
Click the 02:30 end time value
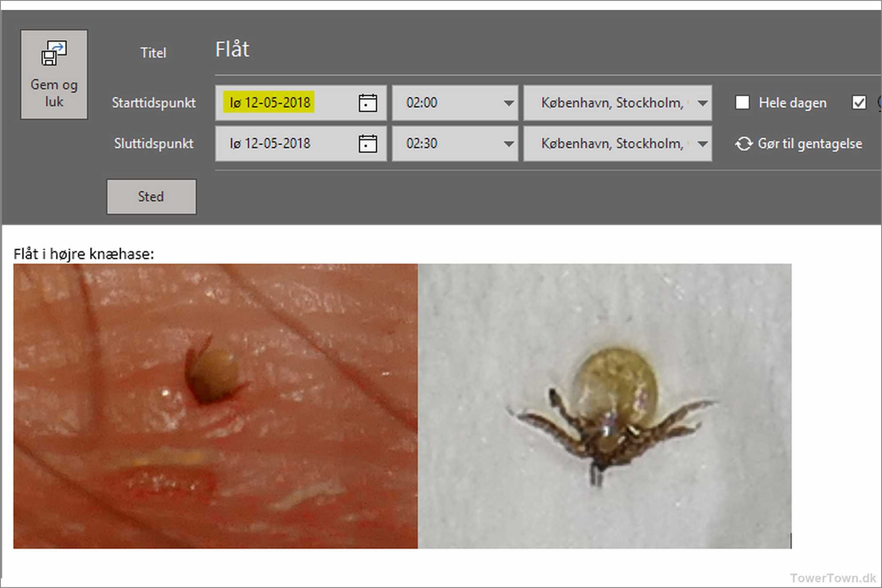pyautogui.click(x=422, y=144)
